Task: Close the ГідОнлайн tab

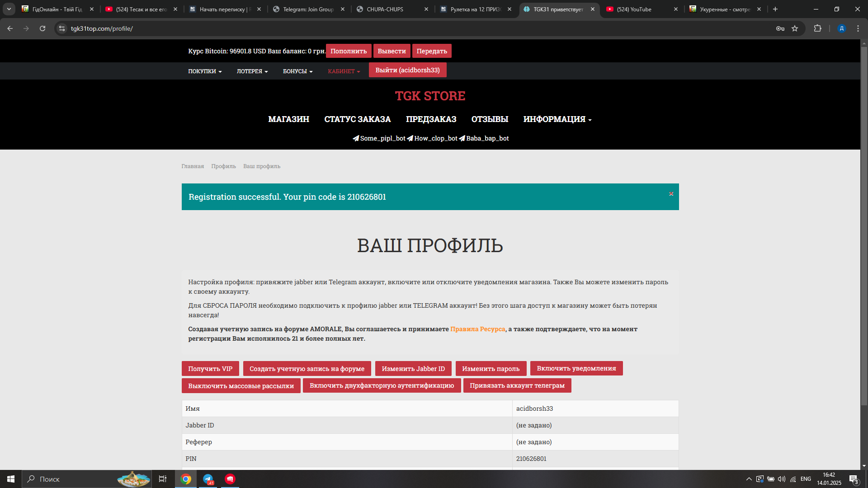Action: 92,9
